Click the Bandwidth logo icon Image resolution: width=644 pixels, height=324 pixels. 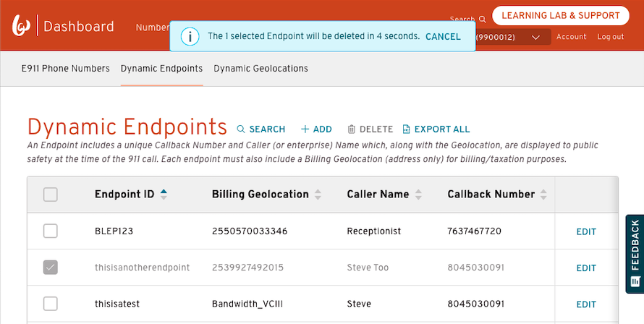point(22,25)
